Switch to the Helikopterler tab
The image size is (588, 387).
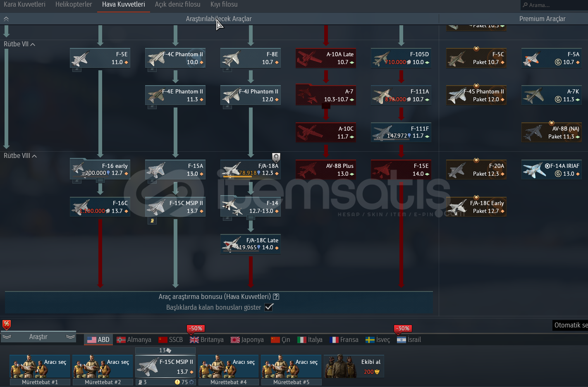pyautogui.click(x=74, y=5)
